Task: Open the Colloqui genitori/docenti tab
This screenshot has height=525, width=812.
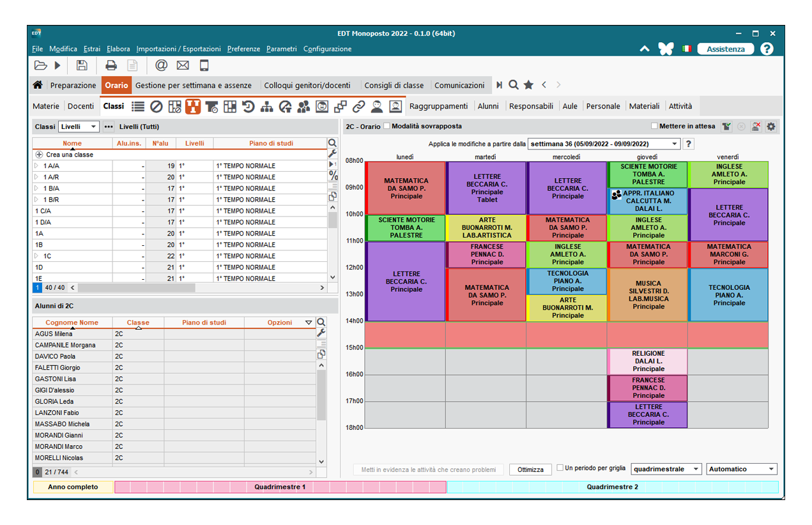Action: 307,85
